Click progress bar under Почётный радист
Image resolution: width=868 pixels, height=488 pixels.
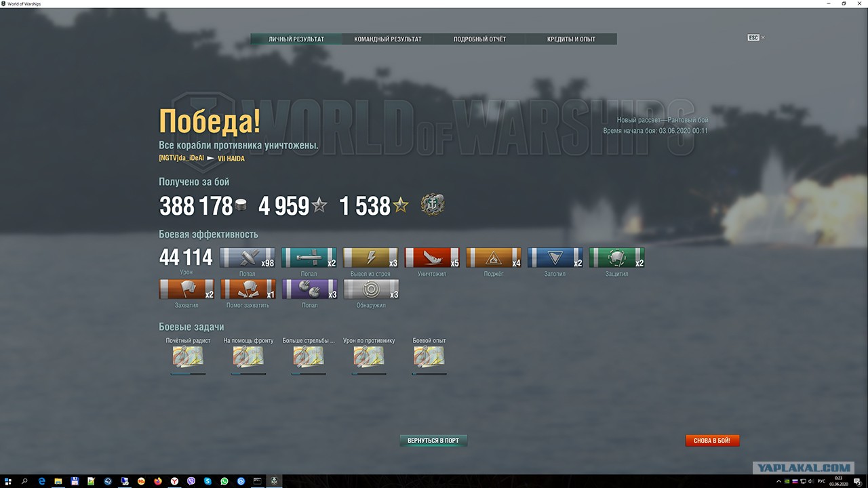click(188, 373)
